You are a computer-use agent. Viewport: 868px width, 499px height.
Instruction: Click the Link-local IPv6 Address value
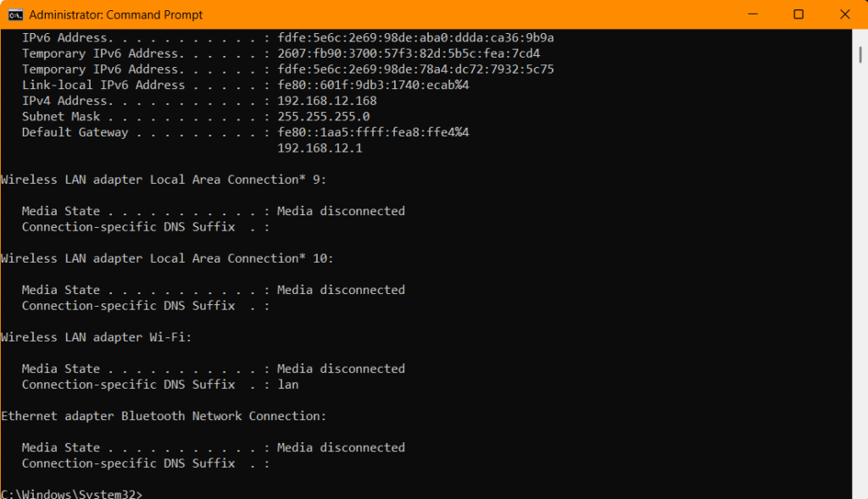click(373, 86)
